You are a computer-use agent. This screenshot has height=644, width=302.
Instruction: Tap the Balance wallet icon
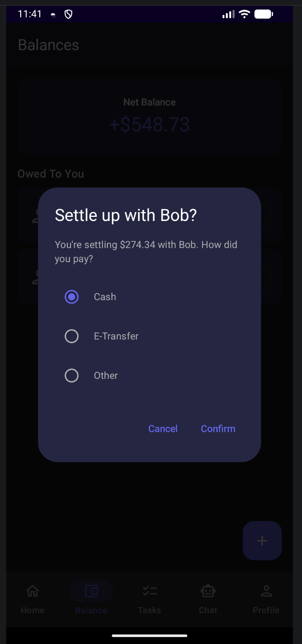tap(91, 591)
